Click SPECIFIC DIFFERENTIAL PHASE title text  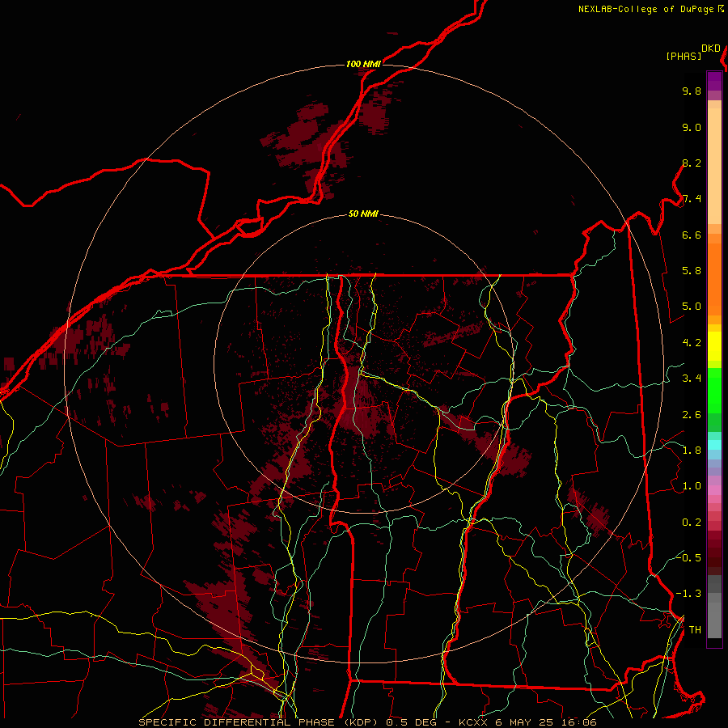[x=237, y=722]
